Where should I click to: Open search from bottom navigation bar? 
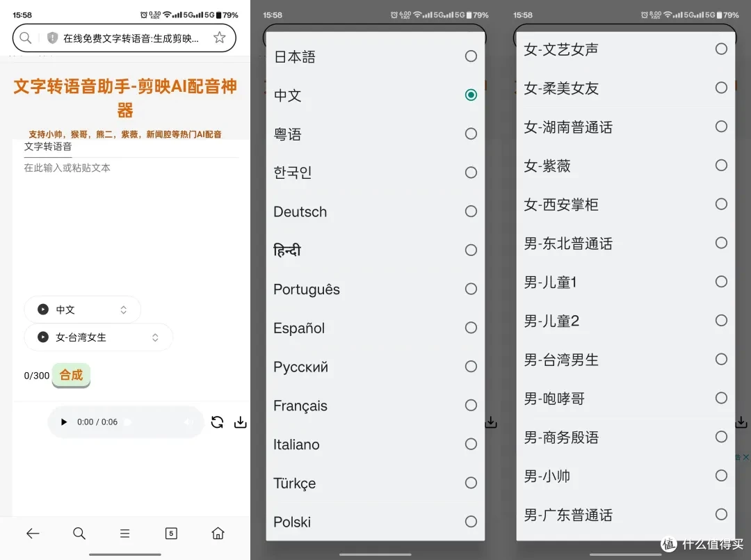[x=79, y=533]
